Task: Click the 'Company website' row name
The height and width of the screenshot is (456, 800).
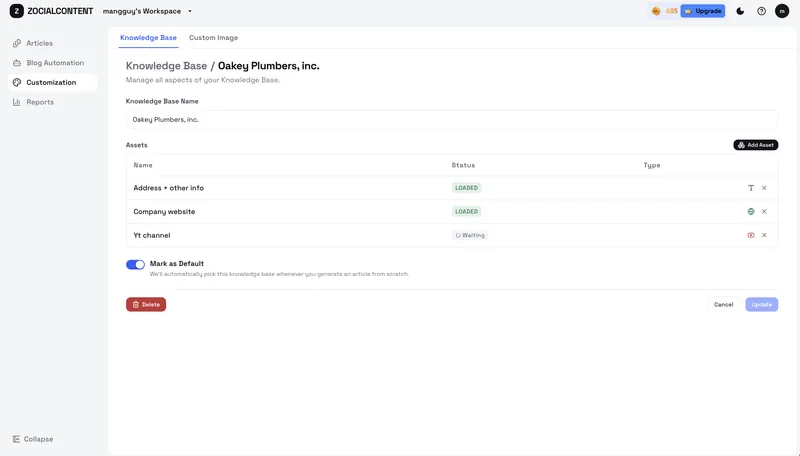Action: tap(164, 212)
